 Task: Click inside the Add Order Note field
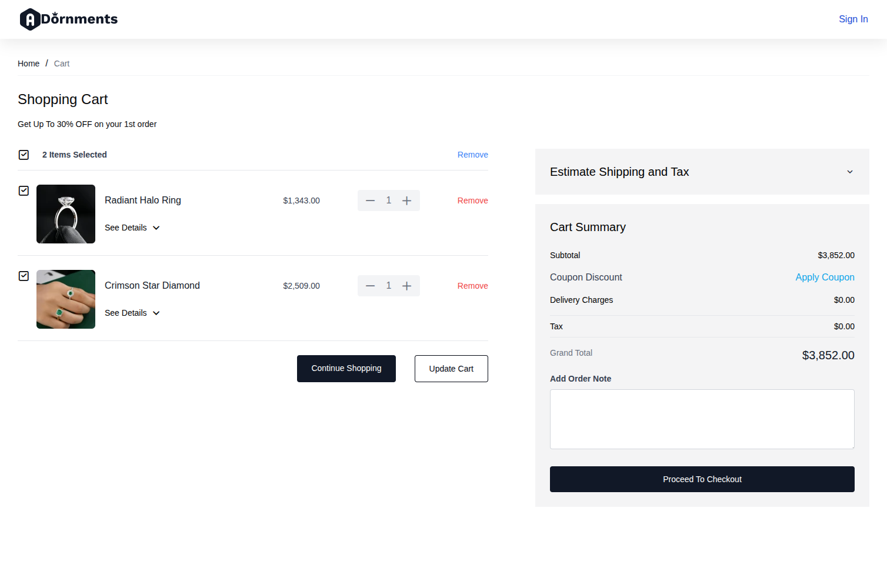click(x=702, y=419)
